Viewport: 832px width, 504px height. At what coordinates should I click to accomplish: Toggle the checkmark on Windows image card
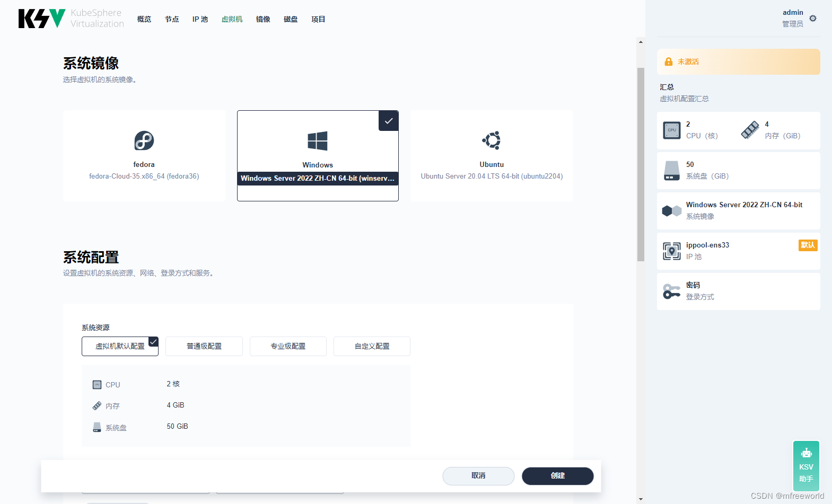[389, 121]
